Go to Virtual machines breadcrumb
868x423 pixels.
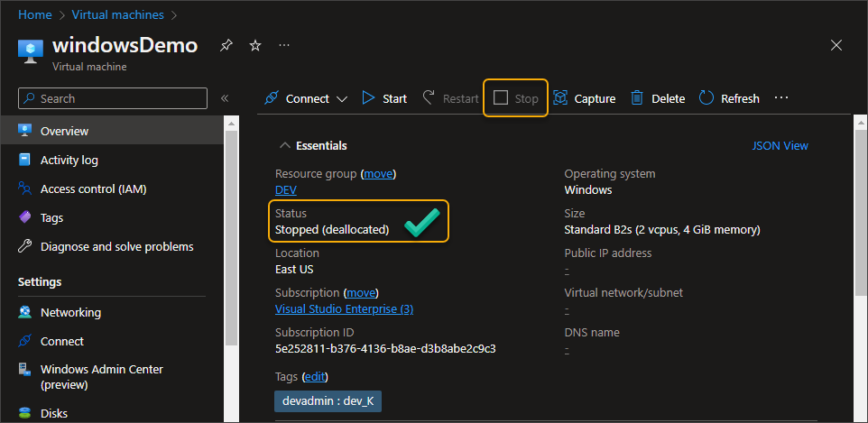pyautogui.click(x=118, y=14)
